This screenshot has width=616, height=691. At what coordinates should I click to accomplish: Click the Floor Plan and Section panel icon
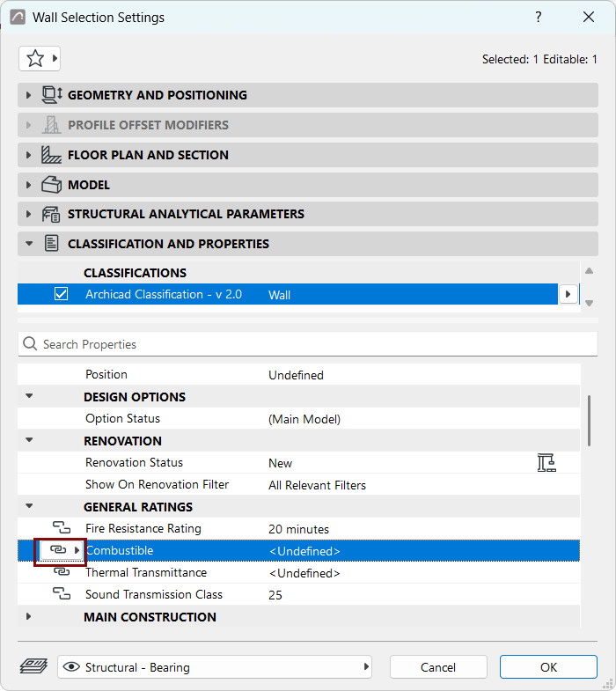click(x=51, y=155)
